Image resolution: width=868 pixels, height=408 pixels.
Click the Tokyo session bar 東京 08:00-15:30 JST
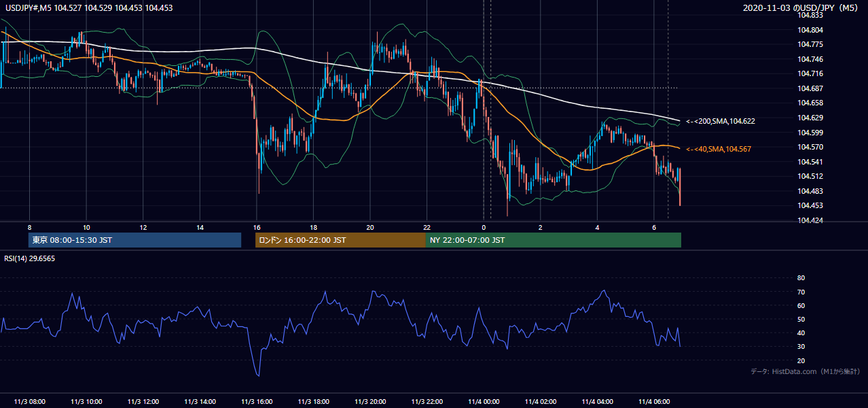click(135, 240)
